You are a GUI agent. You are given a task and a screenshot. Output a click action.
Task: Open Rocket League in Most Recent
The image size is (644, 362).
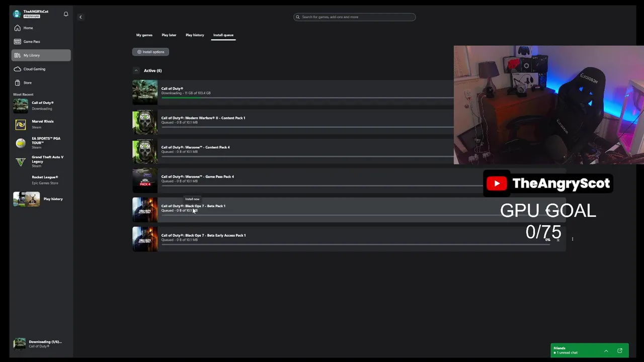41,180
